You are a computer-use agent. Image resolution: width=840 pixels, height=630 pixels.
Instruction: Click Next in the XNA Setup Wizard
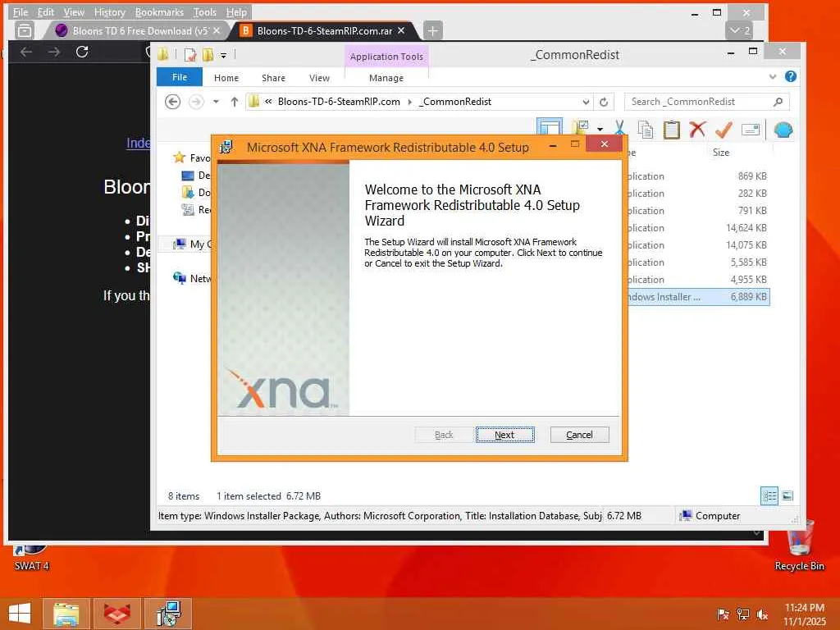(504, 435)
